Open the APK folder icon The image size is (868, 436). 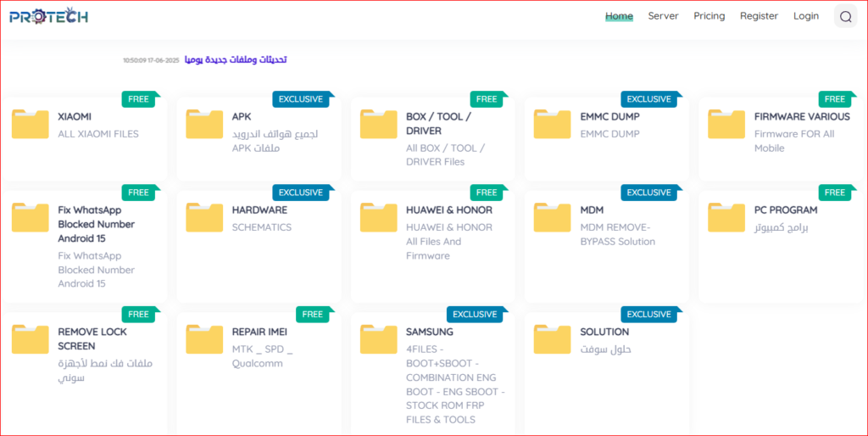204,124
